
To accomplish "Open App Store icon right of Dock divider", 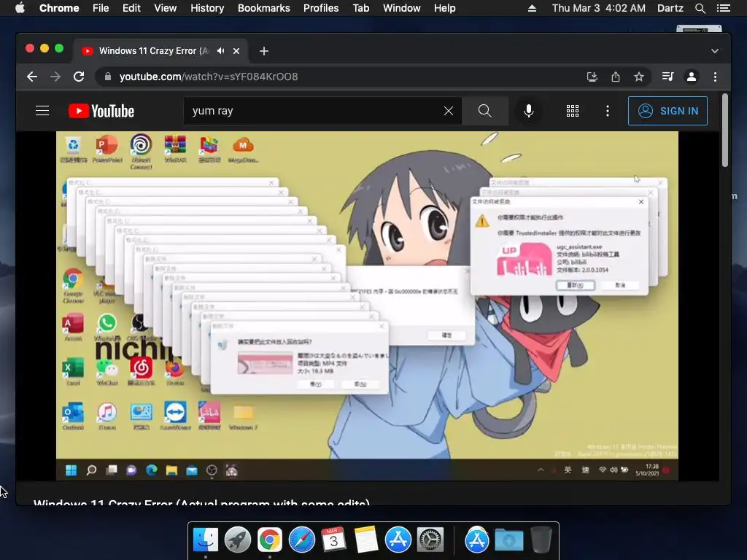I will pos(477,540).
